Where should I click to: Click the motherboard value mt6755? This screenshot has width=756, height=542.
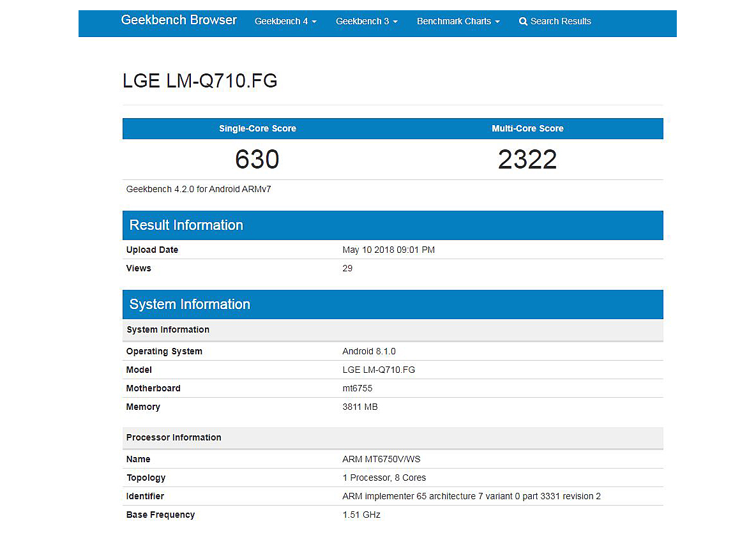(x=358, y=388)
